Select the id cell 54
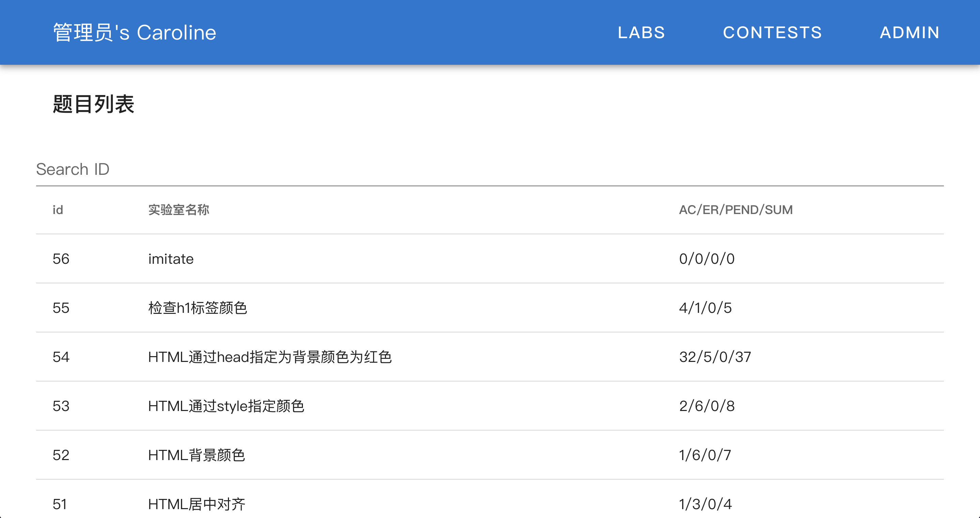 coord(61,357)
